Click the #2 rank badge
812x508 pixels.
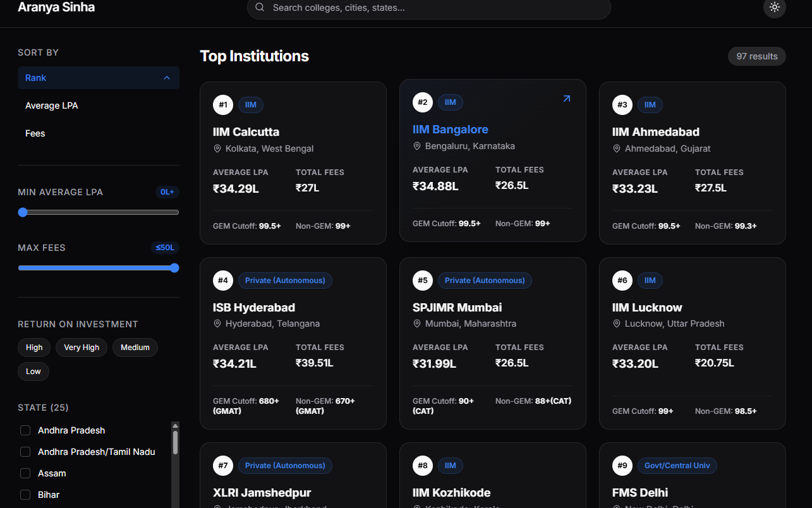(x=423, y=102)
